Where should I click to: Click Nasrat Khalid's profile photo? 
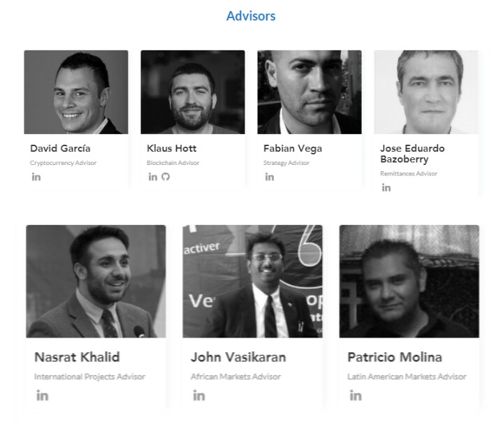click(96, 282)
